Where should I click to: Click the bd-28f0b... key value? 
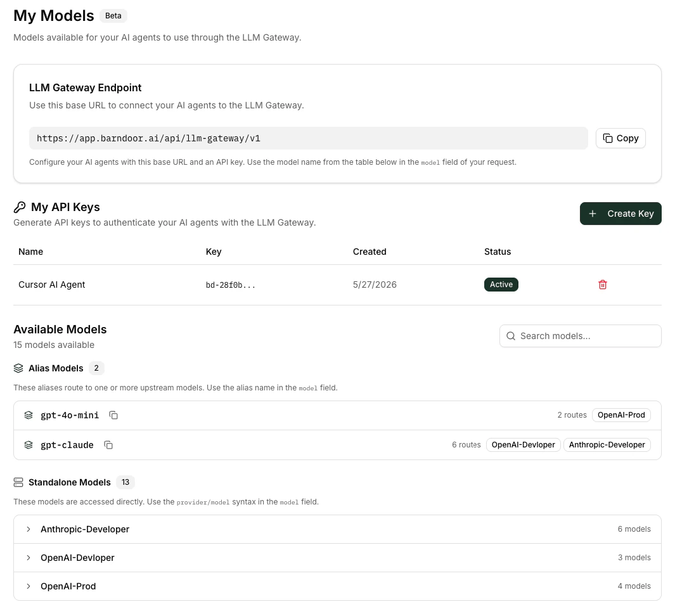[231, 285]
